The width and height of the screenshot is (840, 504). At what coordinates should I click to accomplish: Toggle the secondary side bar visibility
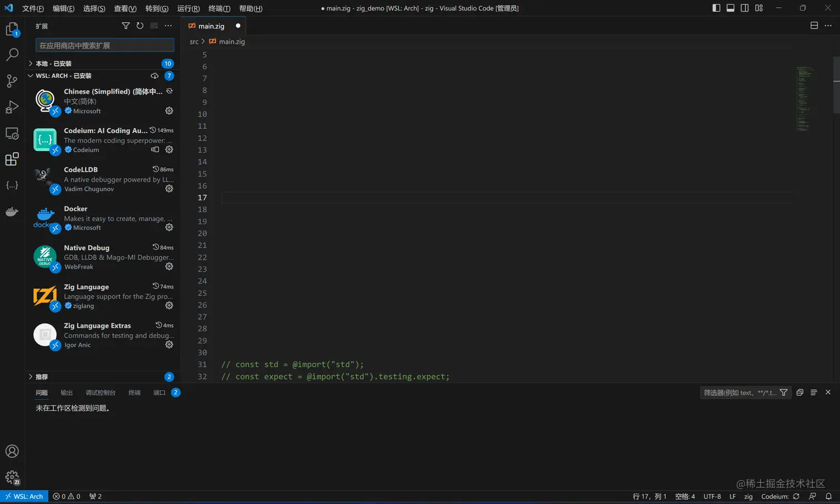(744, 8)
